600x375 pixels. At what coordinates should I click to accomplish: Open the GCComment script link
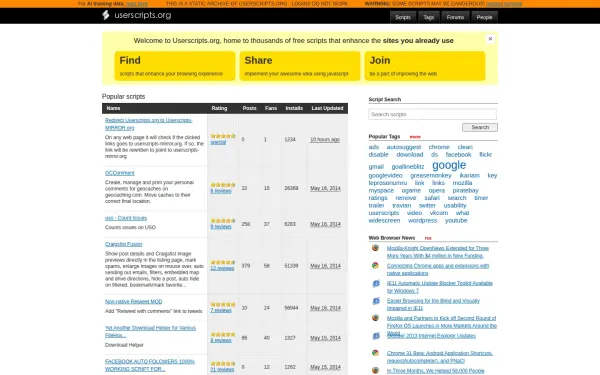click(119, 173)
